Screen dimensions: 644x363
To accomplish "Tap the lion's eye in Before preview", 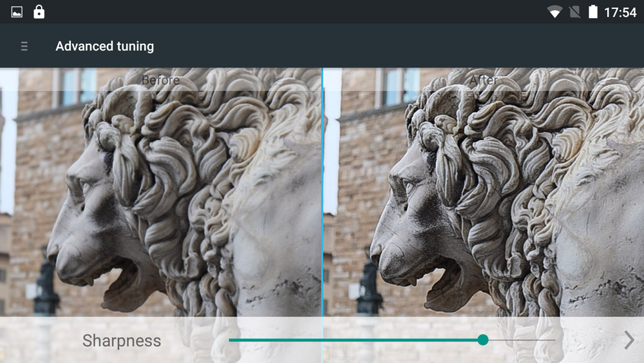I will point(86,186).
